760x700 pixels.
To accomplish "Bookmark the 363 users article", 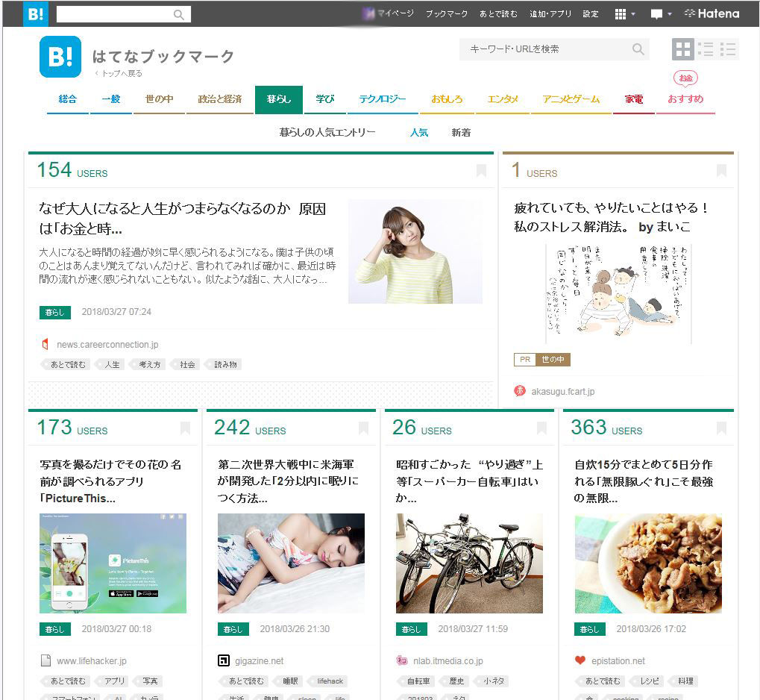I will [721, 428].
